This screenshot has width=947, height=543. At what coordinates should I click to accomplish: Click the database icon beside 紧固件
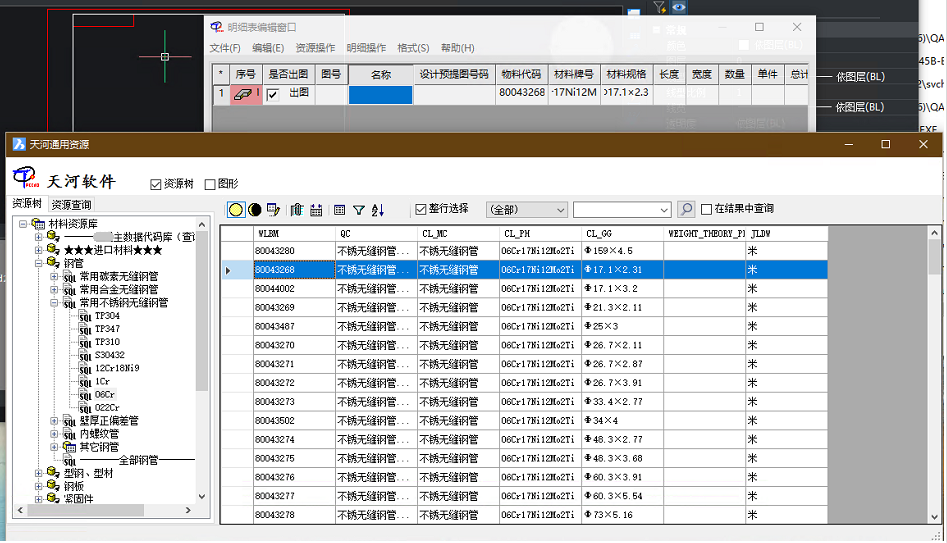coord(54,498)
